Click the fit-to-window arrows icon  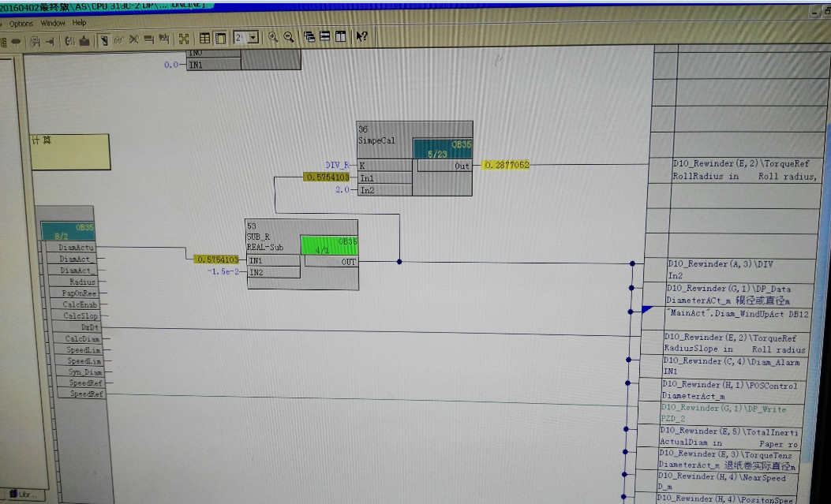pyautogui.click(x=184, y=38)
